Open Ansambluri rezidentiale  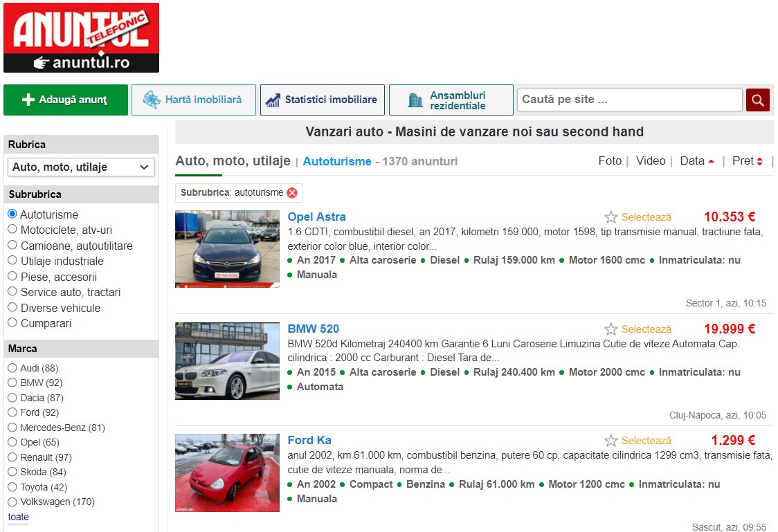click(451, 100)
